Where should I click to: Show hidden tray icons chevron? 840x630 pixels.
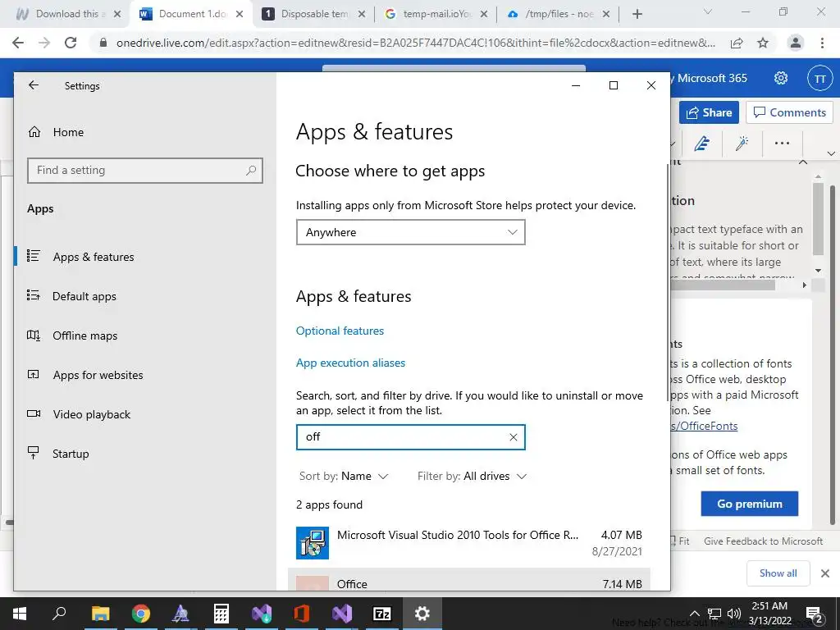[x=694, y=614]
